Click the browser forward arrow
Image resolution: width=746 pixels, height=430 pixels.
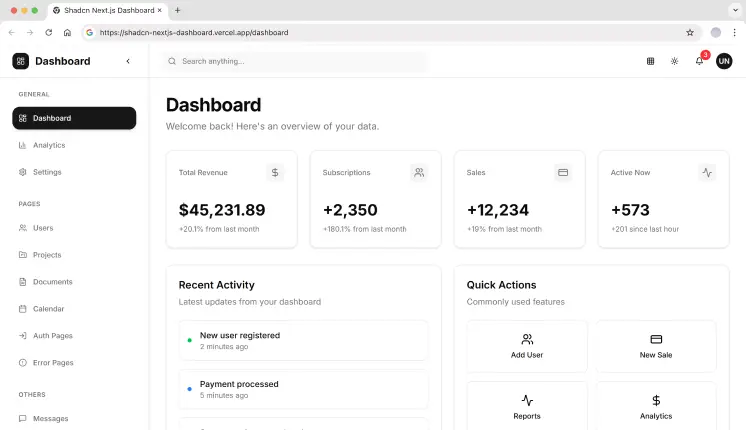pos(30,32)
